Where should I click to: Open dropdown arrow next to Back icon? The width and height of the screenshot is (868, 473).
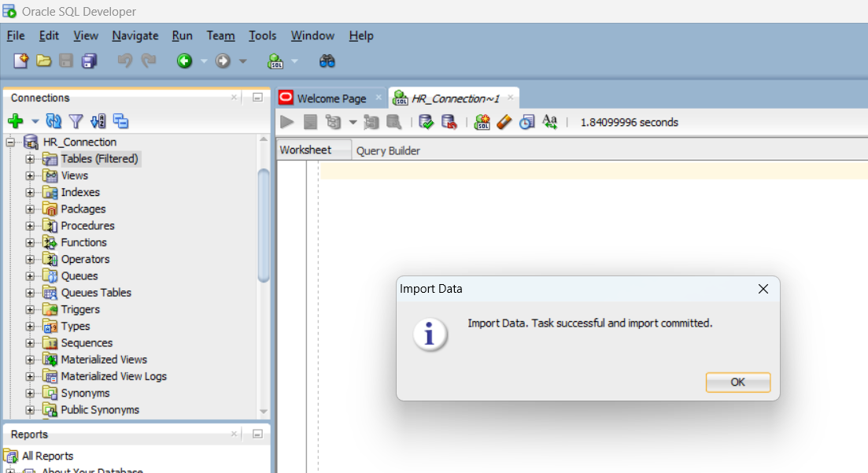pyautogui.click(x=204, y=61)
